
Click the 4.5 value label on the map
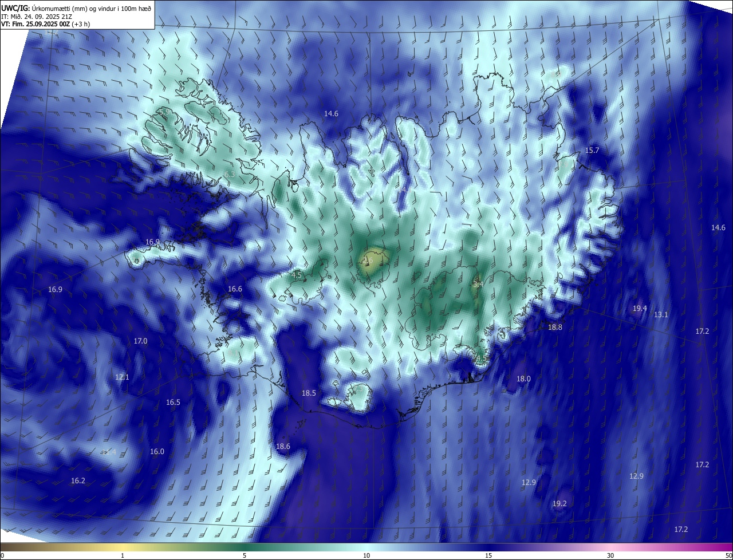pos(297,275)
